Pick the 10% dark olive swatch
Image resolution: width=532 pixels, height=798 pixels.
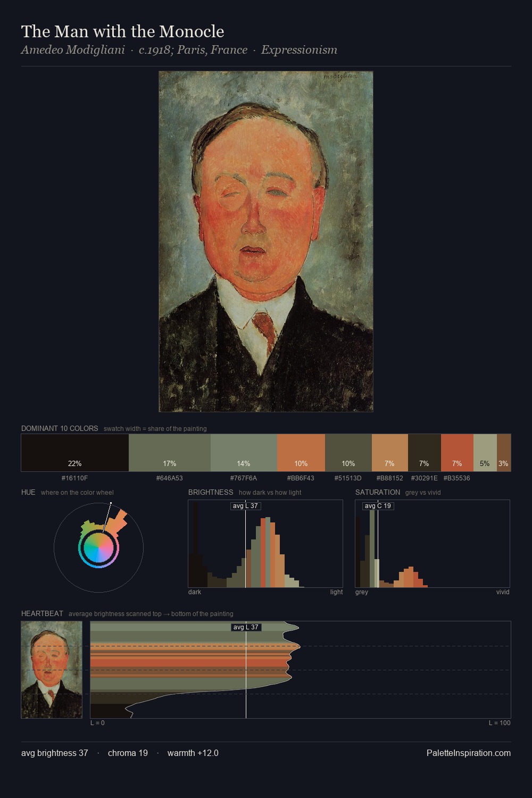(x=348, y=453)
